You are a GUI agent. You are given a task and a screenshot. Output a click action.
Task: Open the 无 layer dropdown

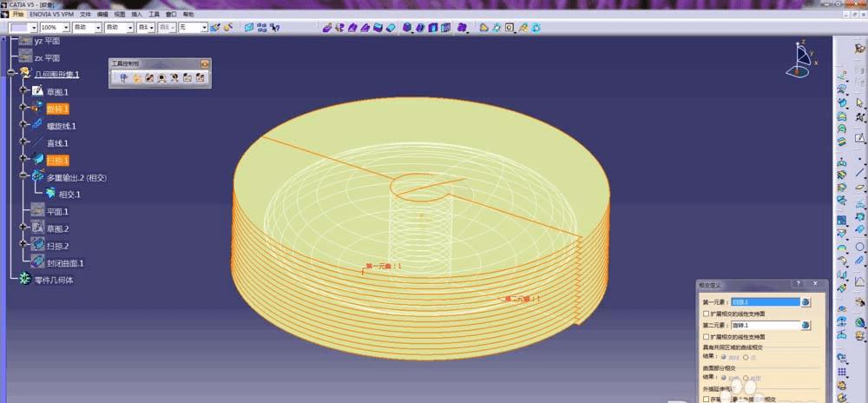click(x=204, y=27)
